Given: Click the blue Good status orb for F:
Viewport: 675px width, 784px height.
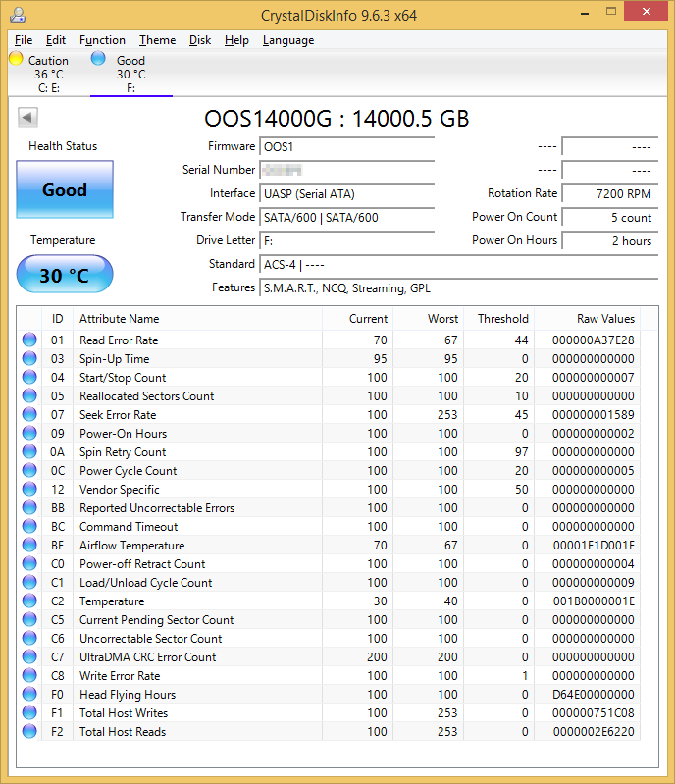Looking at the screenshot, I should 98,59.
